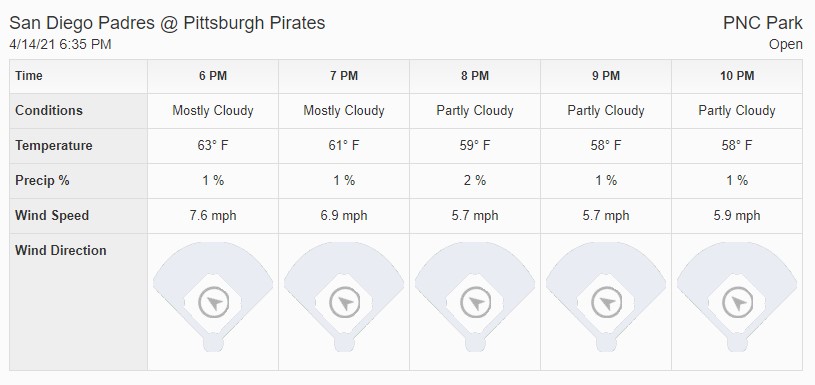Click the PNC Park venue label
Screen dimensions: 815x385
tap(763, 23)
